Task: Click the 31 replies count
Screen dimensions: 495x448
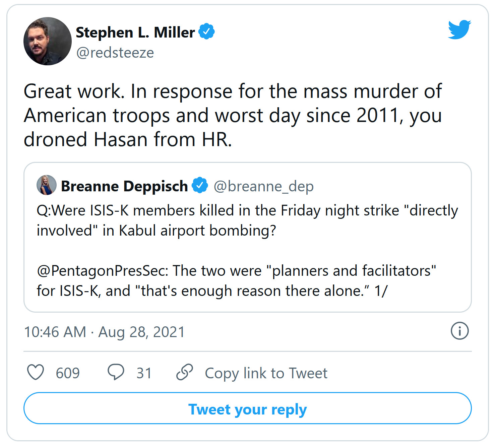Action: click(x=144, y=373)
